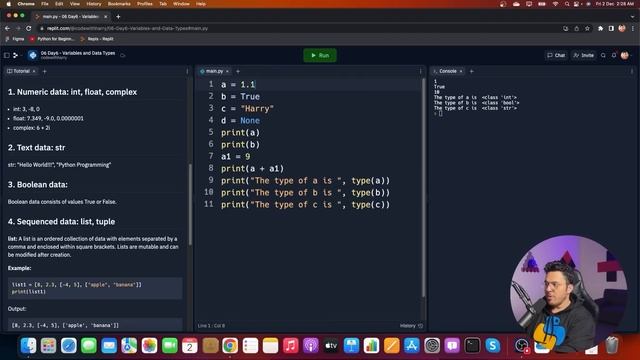Open Console pane three-dot menu
640x360 pixels.
pos(632,71)
